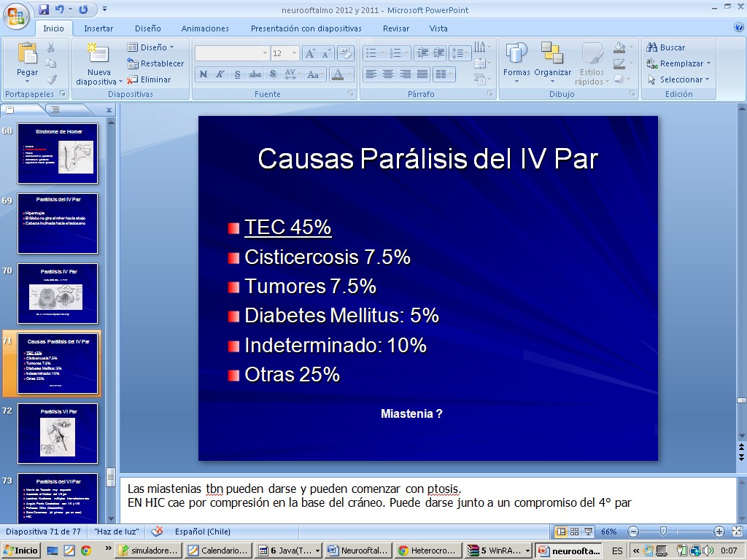Image resolution: width=747 pixels, height=560 pixels.
Task: Toggle center text alignment
Action: [x=388, y=74]
